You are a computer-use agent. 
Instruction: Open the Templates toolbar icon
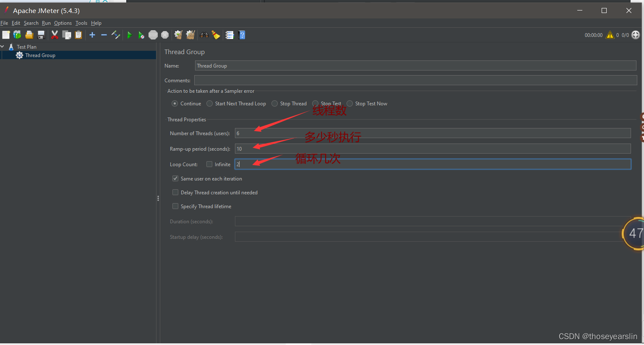[x=17, y=35]
